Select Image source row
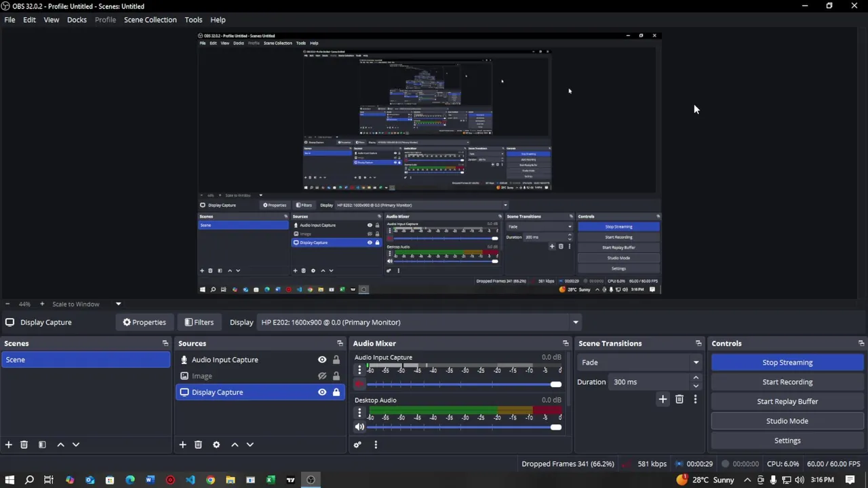Viewport: 868px width, 488px height. [260, 376]
